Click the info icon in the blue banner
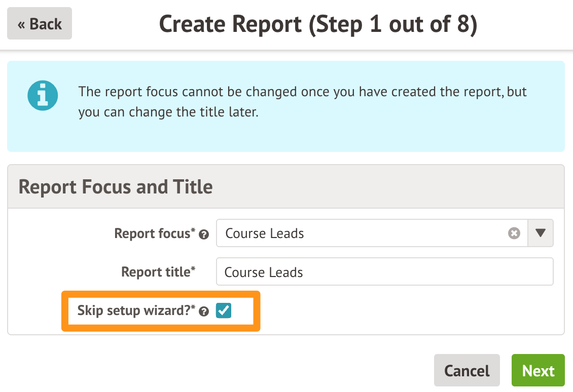This screenshot has height=392, width=573. pos(43,96)
